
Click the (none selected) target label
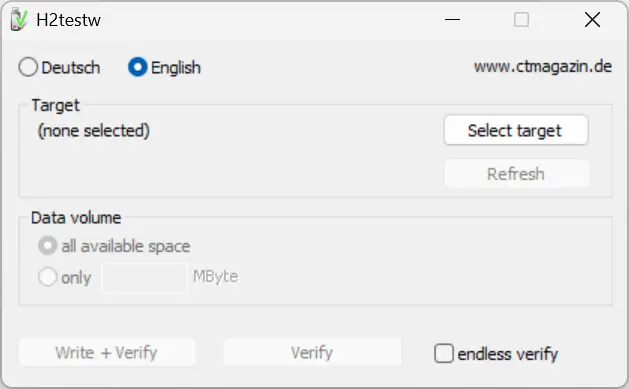click(93, 131)
